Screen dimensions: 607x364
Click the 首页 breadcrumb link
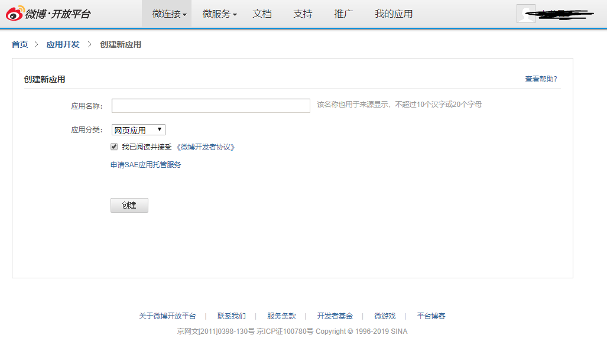pyautogui.click(x=20, y=44)
